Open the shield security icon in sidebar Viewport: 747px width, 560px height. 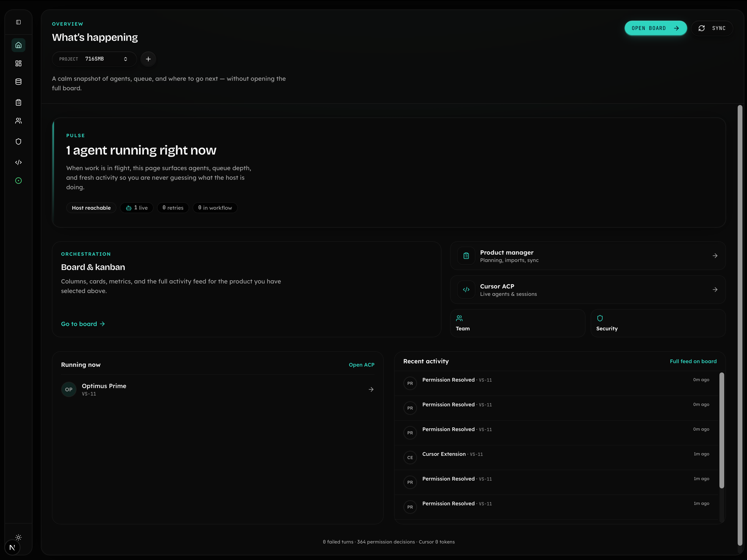(19, 142)
